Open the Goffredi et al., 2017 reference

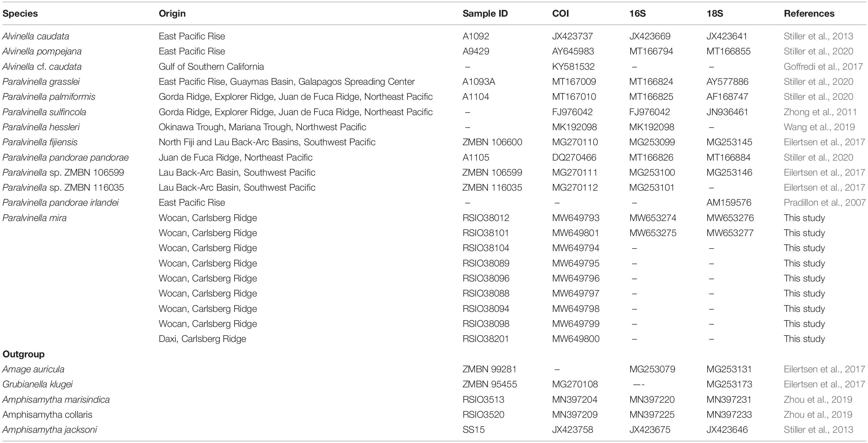coord(823,67)
